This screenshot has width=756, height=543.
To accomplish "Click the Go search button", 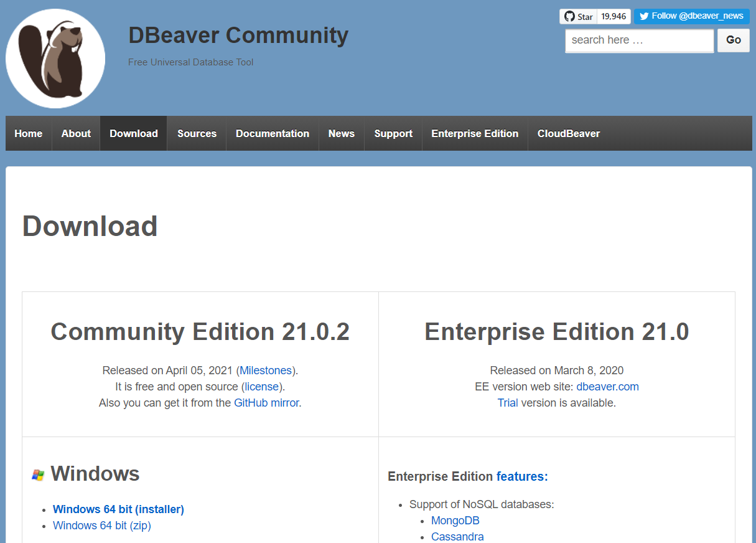I will 734,40.
